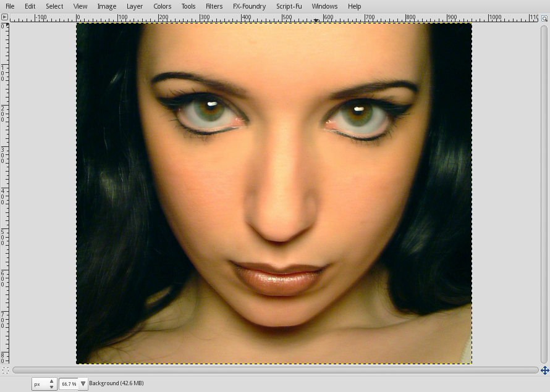This screenshot has height=392, width=550.
Task: Open the Image menu
Action: [106, 6]
